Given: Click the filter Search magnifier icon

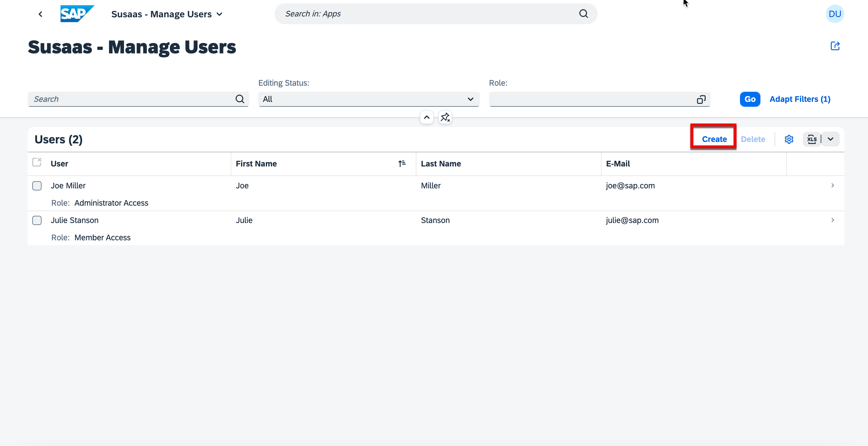Looking at the screenshot, I should 240,99.
